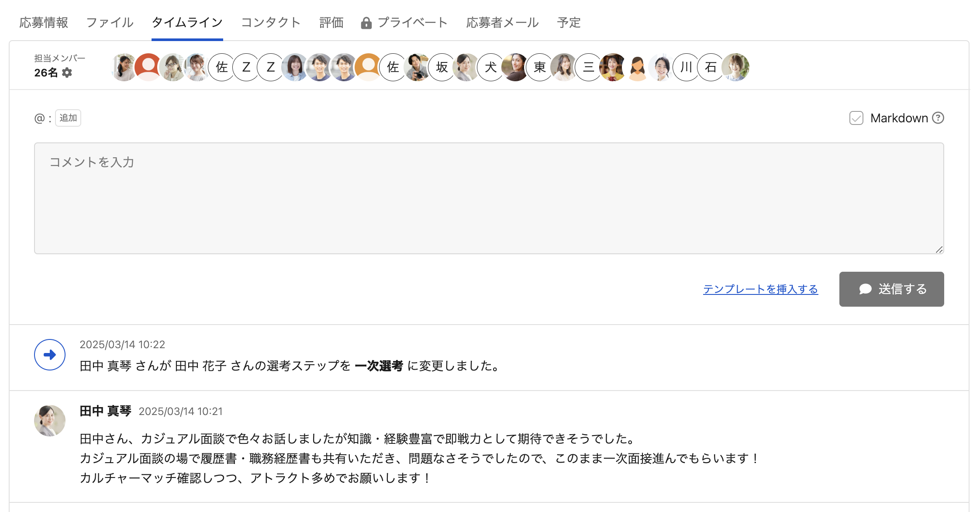
Task: Click the 石 member avatar
Action: pos(711,67)
